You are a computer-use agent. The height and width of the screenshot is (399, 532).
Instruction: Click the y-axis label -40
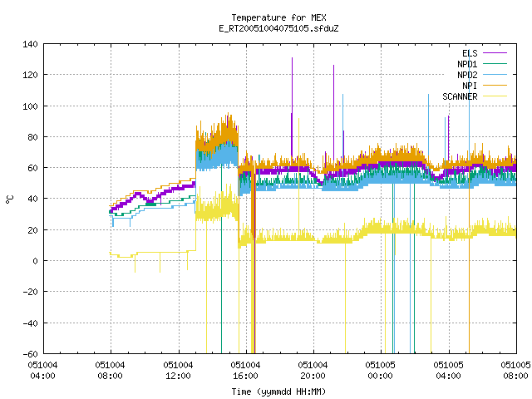pyautogui.click(x=30, y=323)
